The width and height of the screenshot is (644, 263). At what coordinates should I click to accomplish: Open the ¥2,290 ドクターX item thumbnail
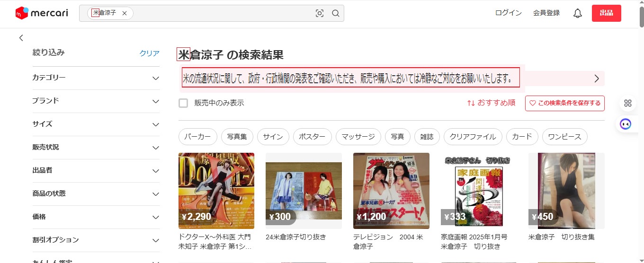[x=216, y=191]
